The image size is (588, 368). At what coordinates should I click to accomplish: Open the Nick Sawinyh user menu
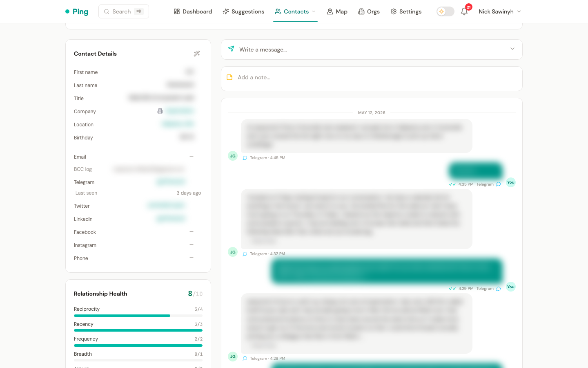click(x=500, y=11)
